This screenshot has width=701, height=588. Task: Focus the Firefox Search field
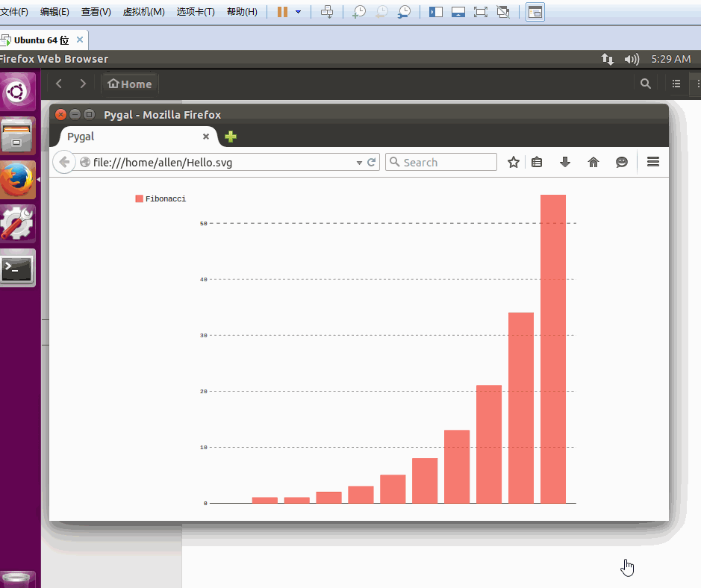(441, 162)
